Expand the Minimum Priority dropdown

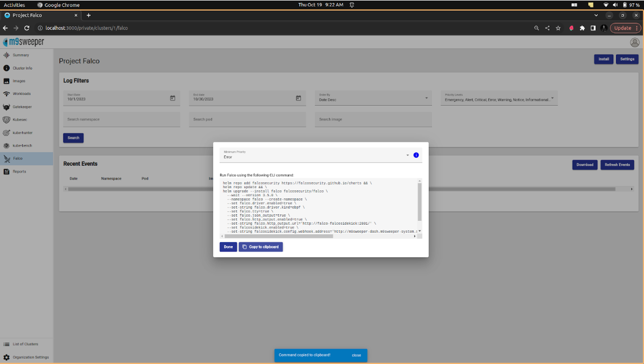(x=407, y=155)
